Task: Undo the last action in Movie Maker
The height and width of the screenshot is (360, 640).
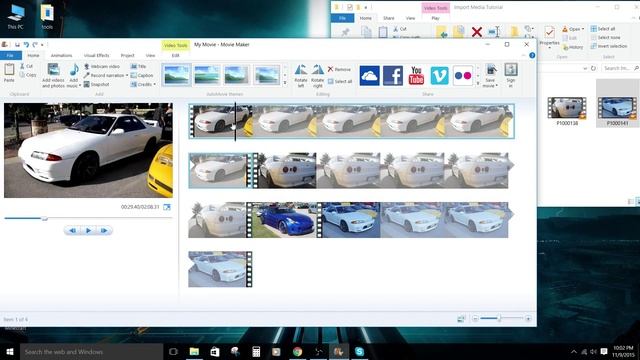Action: click(x=26, y=44)
